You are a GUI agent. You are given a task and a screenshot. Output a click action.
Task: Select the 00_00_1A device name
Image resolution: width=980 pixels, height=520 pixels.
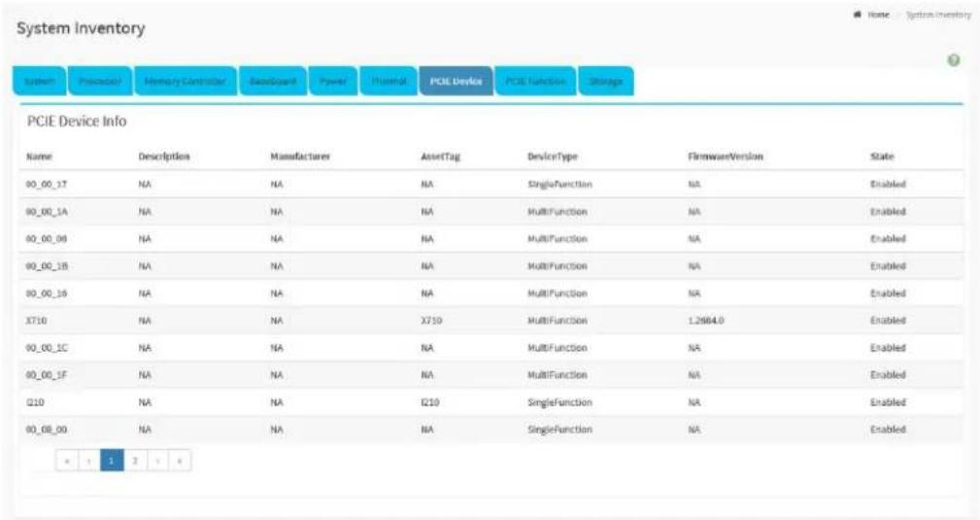coord(47,212)
